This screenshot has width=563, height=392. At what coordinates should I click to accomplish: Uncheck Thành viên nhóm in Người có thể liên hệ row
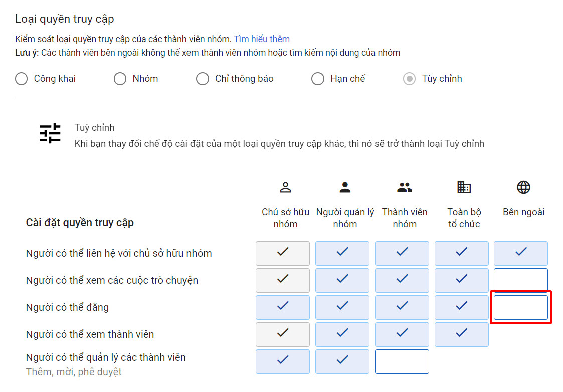(x=402, y=253)
